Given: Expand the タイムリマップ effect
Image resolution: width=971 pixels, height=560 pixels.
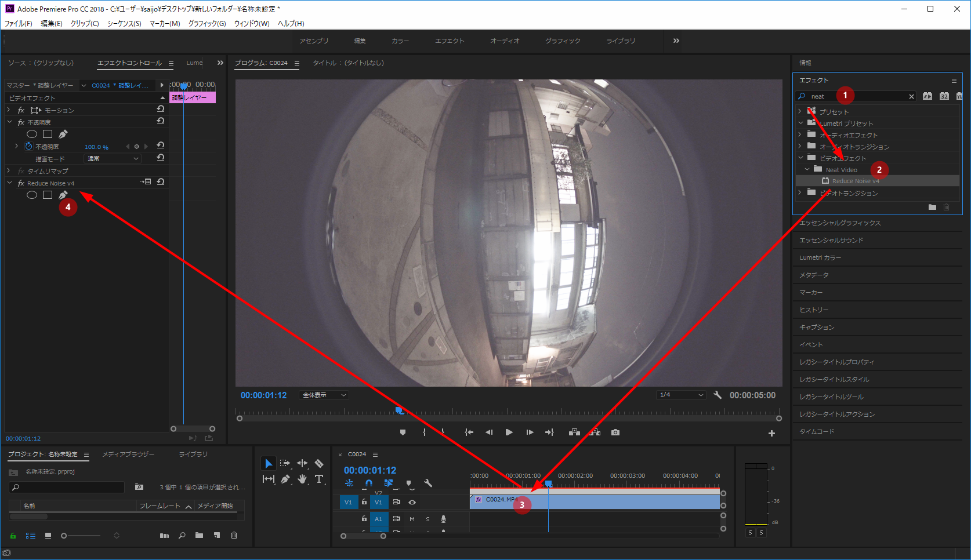Looking at the screenshot, I should point(9,170).
